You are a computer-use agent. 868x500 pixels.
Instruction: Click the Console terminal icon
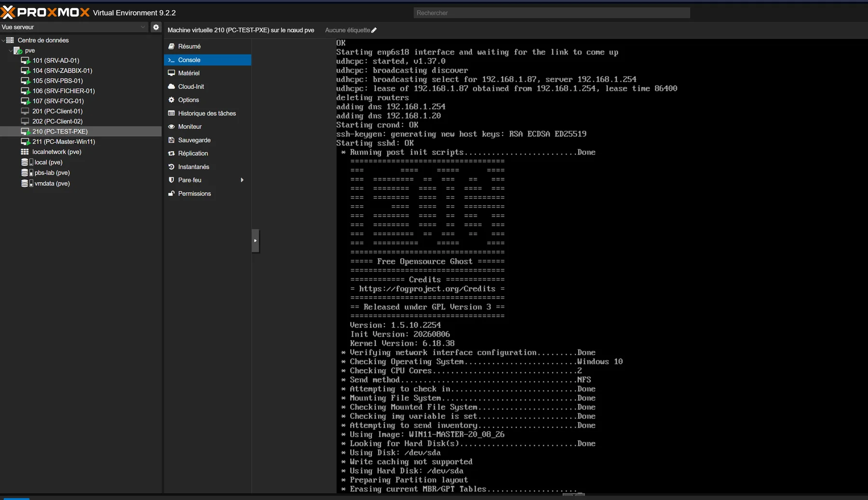click(171, 60)
